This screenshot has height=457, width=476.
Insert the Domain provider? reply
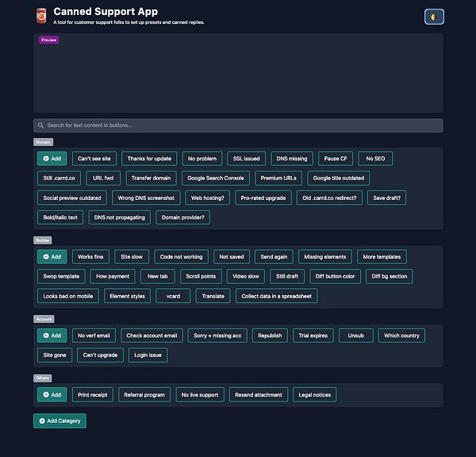tap(182, 217)
